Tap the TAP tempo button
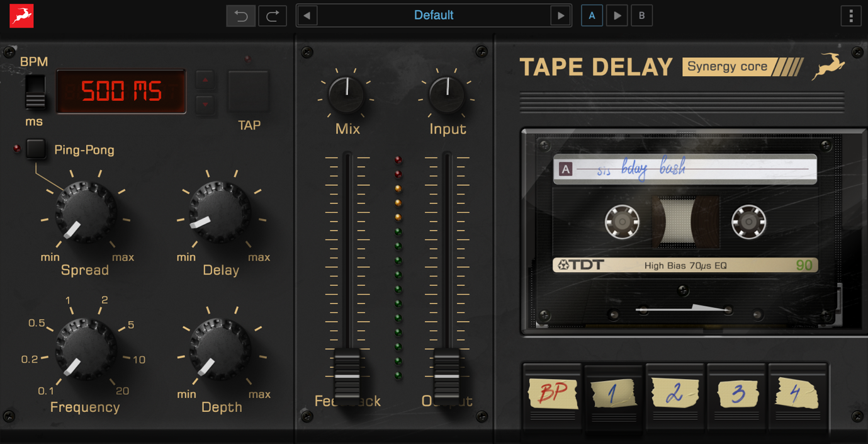The image size is (868, 444). (248, 91)
